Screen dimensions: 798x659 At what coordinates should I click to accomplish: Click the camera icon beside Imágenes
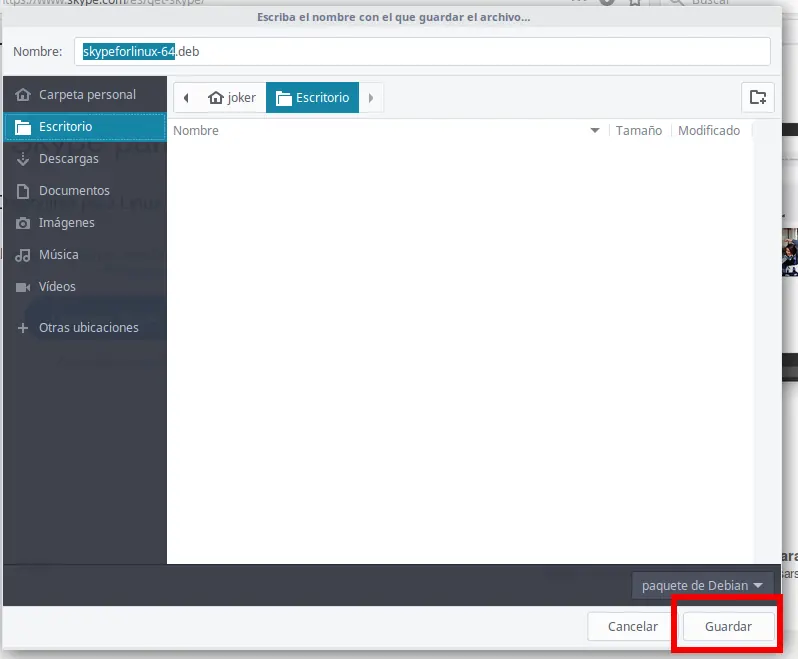coord(23,223)
